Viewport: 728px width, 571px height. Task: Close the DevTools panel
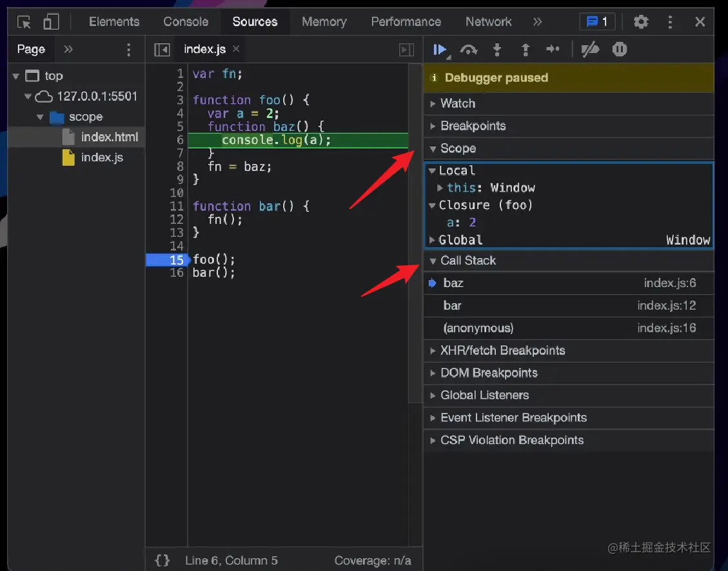click(x=700, y=22)
